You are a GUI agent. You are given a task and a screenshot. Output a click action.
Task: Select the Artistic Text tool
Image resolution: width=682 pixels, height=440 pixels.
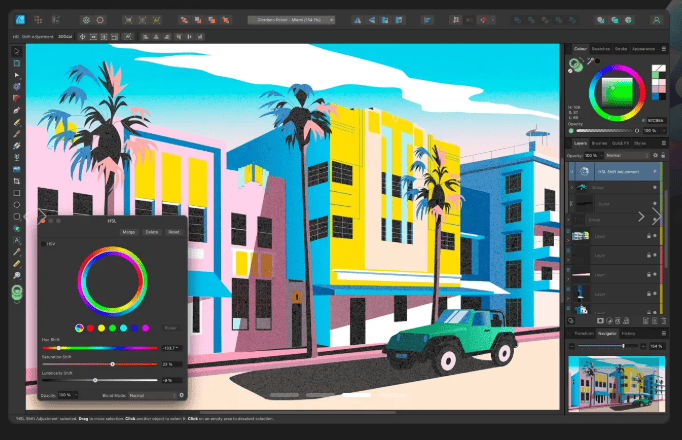point(17,240)
